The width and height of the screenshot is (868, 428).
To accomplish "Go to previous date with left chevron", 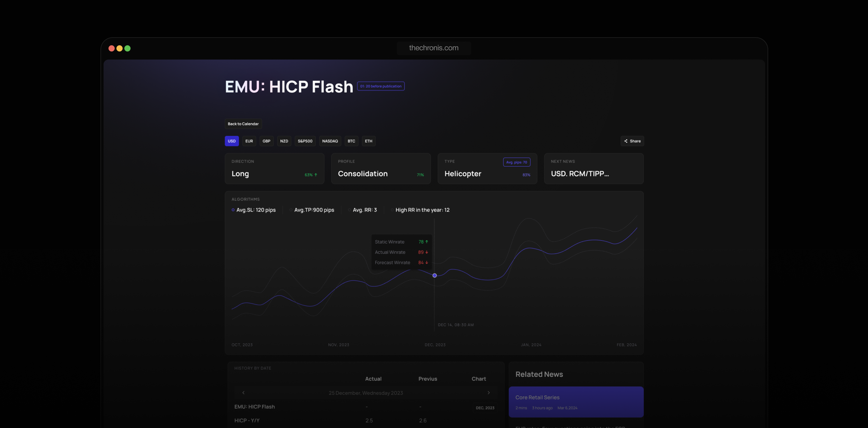I will (x=243, y=393).
